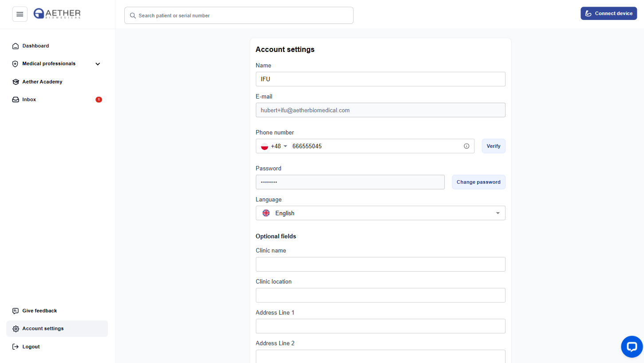Click the UK flag language icon
644x363 pixels.
click(x=266, y=213)
